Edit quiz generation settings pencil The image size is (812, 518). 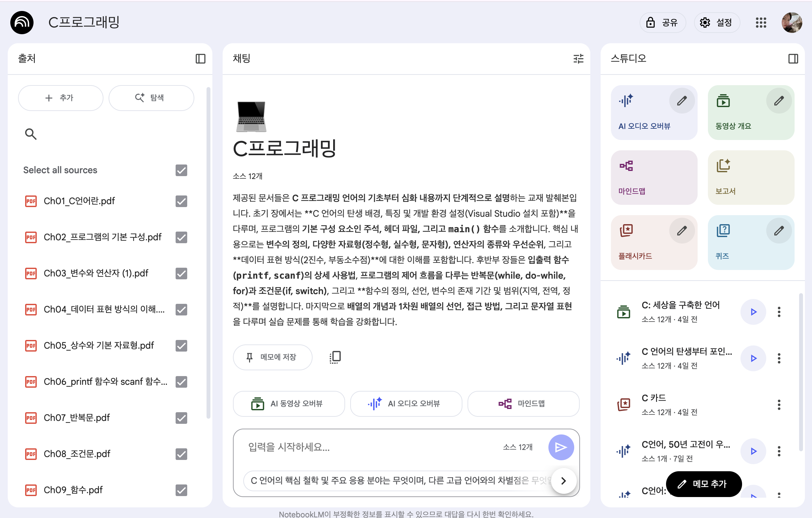tap(778, 231)
